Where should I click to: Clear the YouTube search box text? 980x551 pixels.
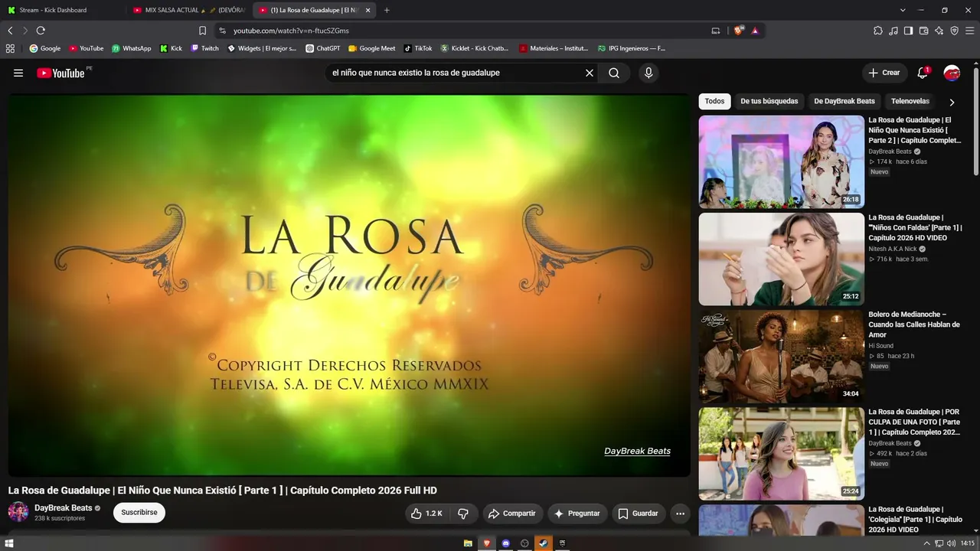(590, 73)
